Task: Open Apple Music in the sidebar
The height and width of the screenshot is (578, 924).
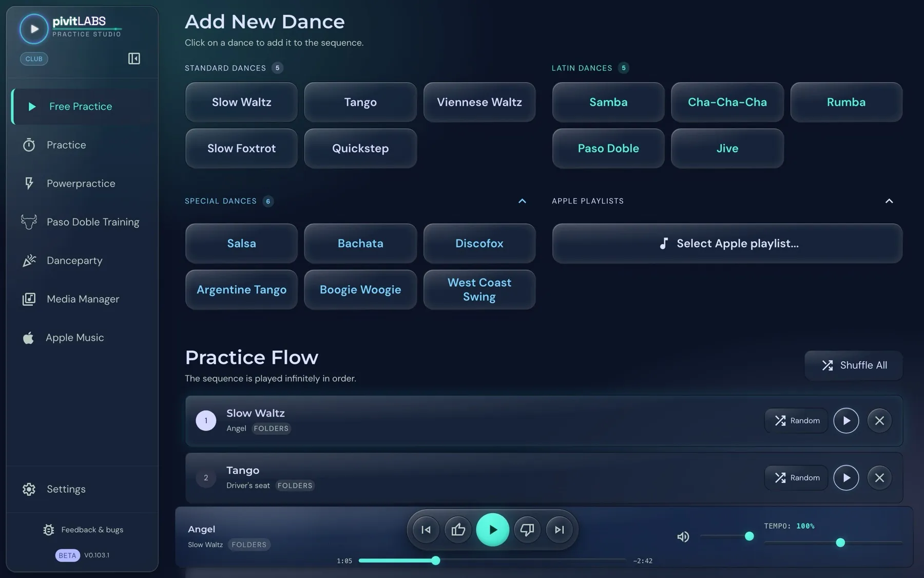Action: pyautogui.click(x=82, y=338)
